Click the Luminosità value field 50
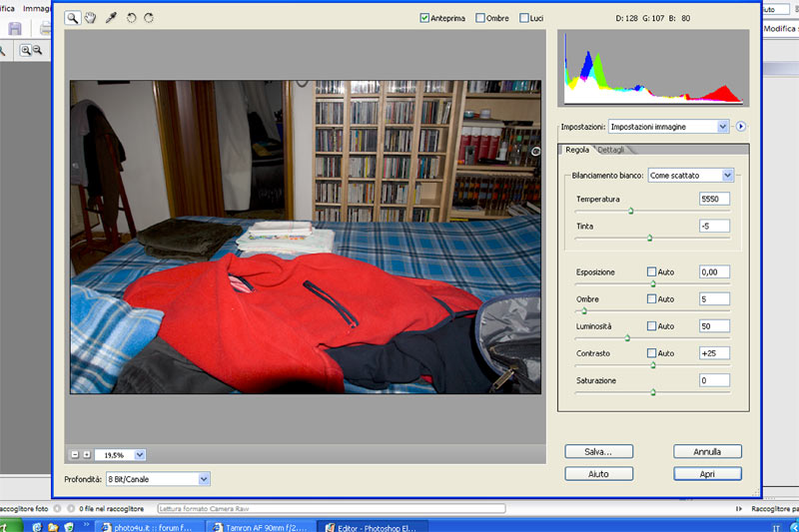799x532 pixels. pos(714,325)
